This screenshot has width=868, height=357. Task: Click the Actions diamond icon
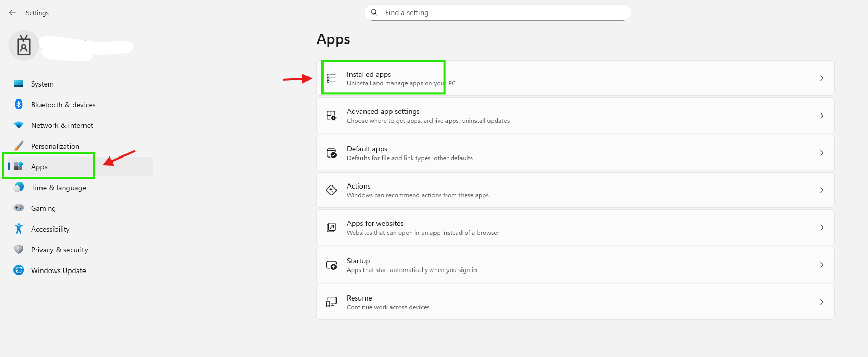click(331, 190)
